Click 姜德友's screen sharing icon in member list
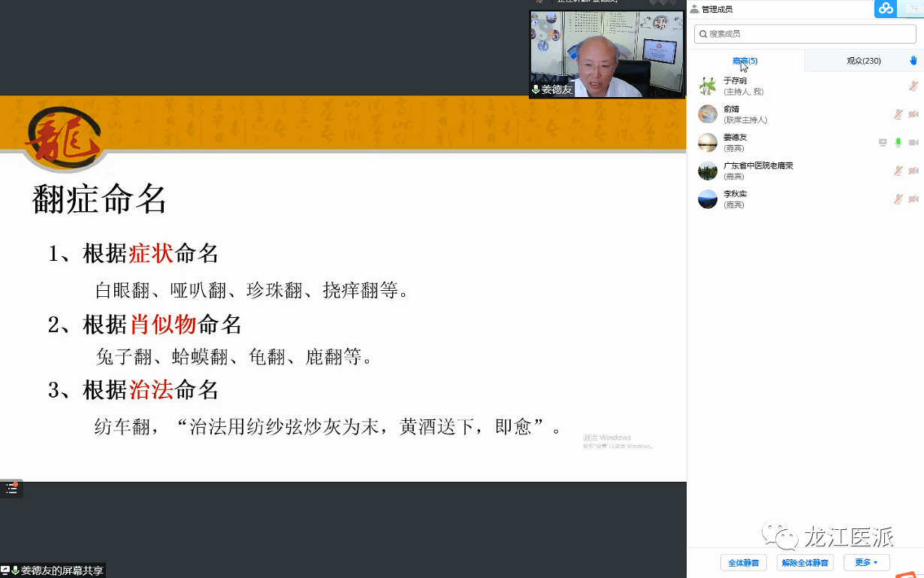The height and width of the screenshot is (578, 924). [x=883, y=142]
